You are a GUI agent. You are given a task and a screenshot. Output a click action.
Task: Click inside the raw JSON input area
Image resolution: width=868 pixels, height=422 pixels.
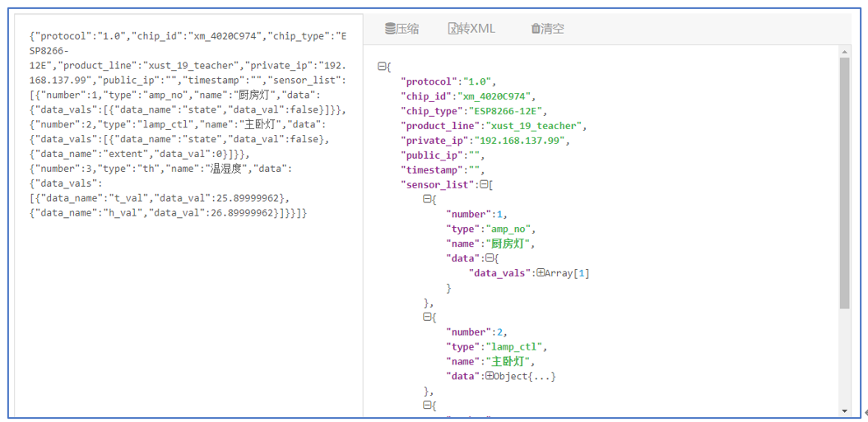(x=188, y=216)
